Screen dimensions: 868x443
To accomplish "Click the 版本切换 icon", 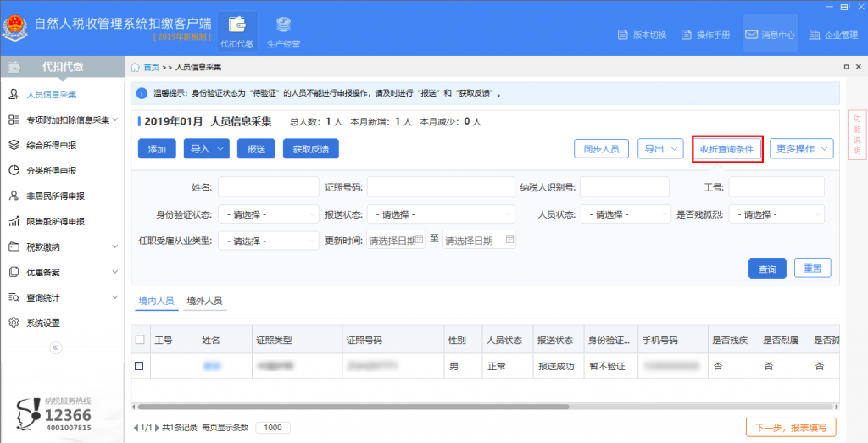I will [x=622, y=35].
